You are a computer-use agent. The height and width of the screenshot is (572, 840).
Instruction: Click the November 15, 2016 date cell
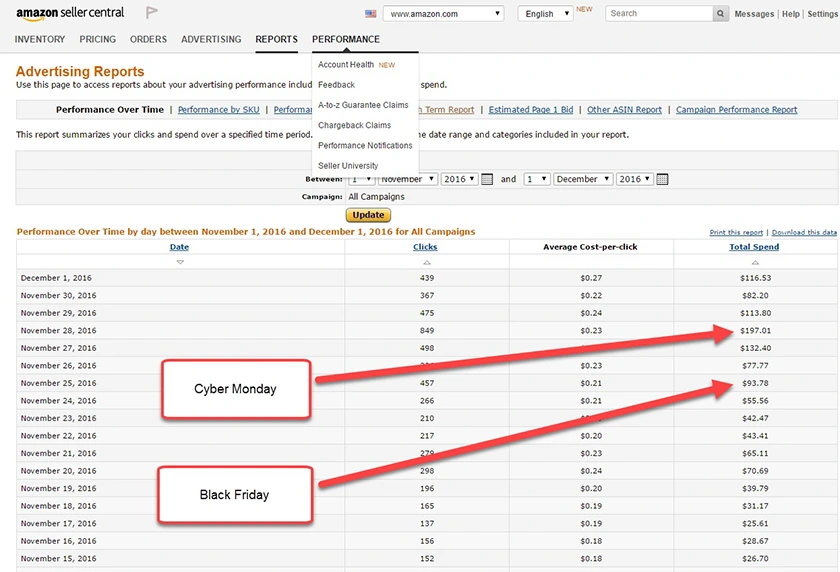pos(58,559)
